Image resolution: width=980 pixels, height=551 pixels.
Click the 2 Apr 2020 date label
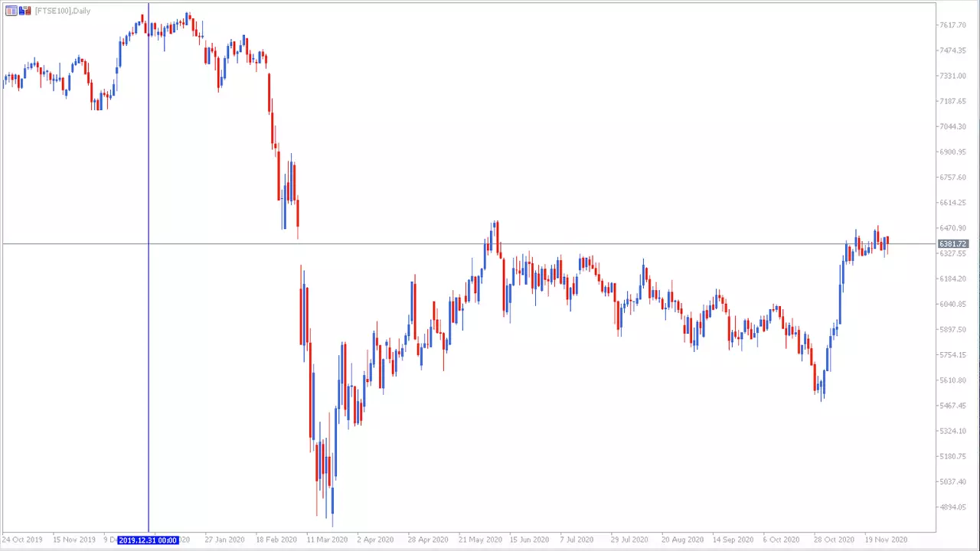tap(375, 540)
